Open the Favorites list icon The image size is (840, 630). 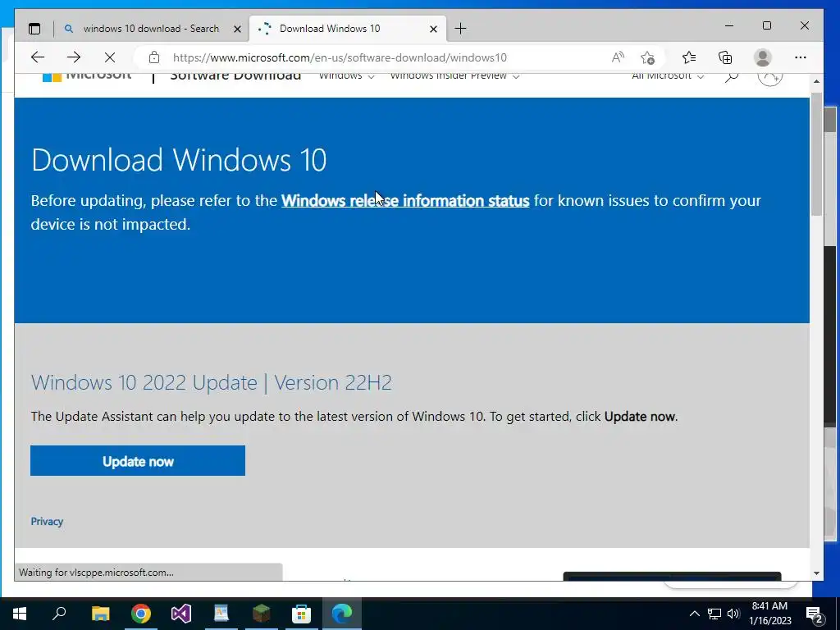point(689,57)
